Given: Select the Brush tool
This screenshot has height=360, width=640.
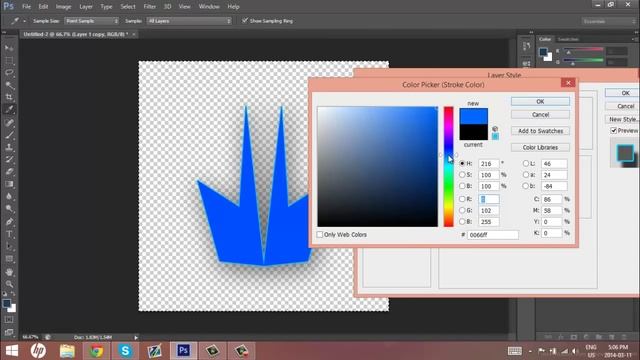Looking at the screenshot, I should coord(9,135).
